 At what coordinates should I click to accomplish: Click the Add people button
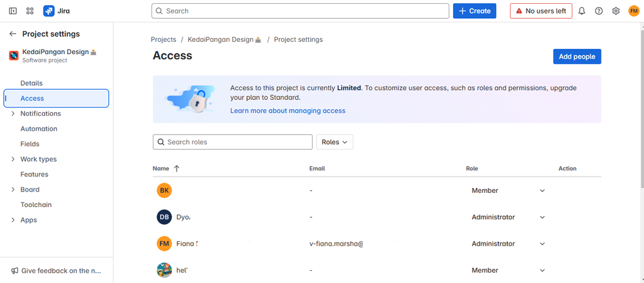point(577,57)
